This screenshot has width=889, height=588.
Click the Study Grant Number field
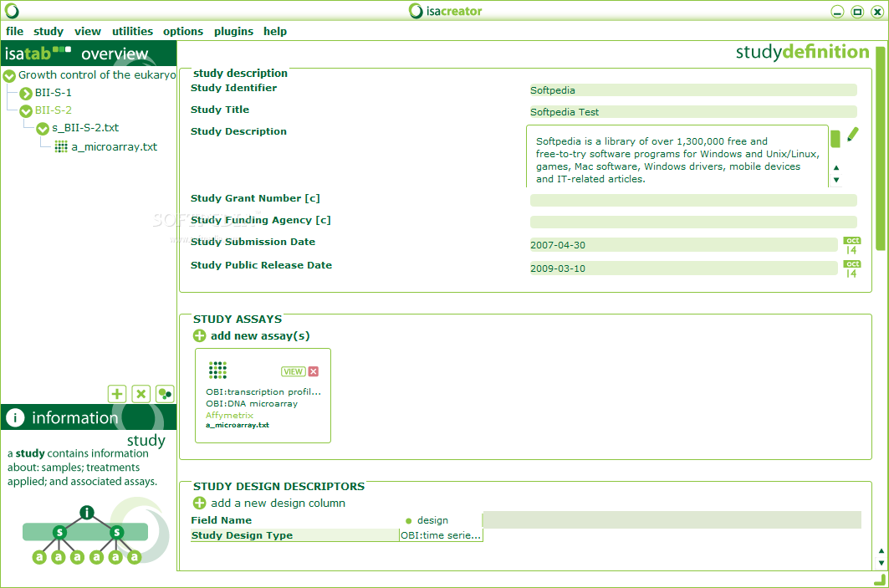pos(692,200)
